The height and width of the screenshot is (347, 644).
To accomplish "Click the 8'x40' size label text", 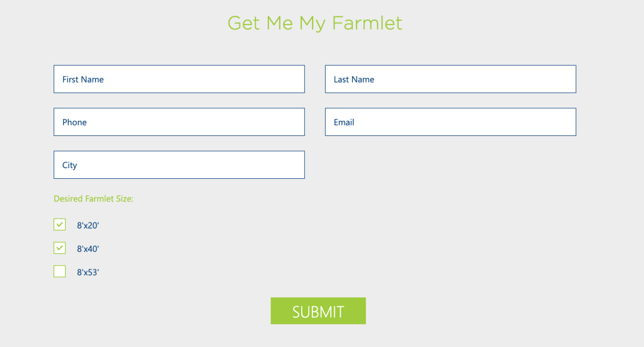I will point(88,249).
